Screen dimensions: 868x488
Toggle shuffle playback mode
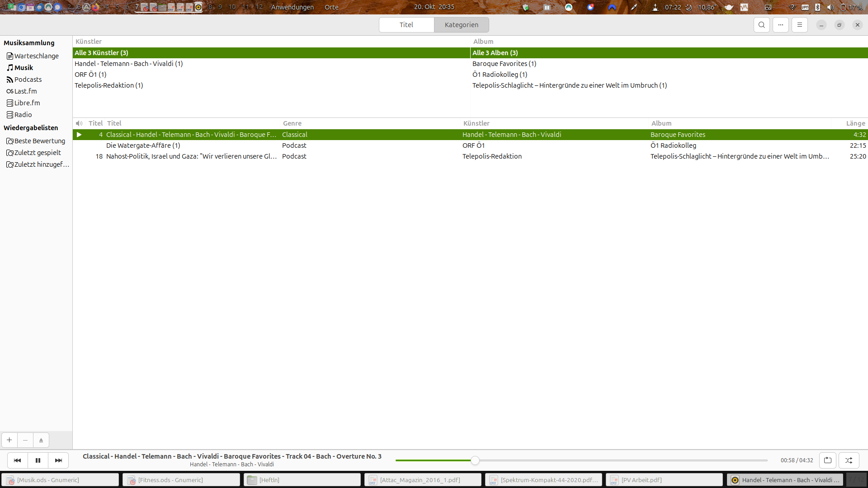pyautogui.click(x=849, y=460)
